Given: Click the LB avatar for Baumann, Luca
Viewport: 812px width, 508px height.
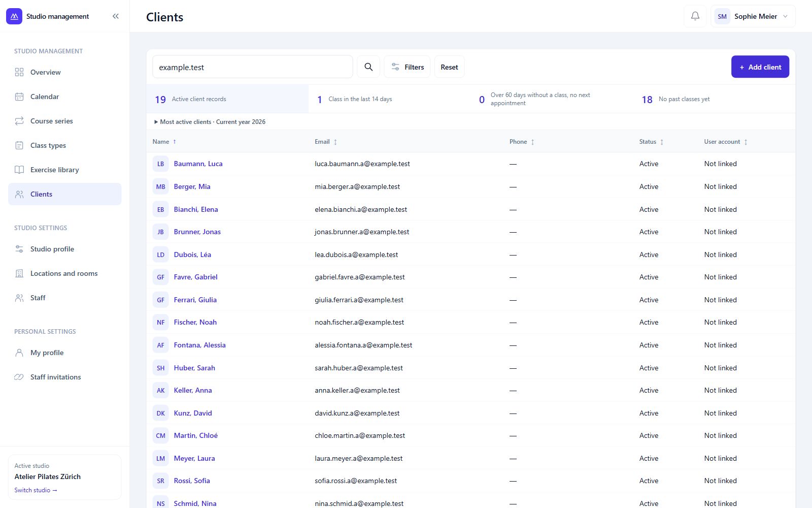Looking at the screenshot, I should pos(160,164).
